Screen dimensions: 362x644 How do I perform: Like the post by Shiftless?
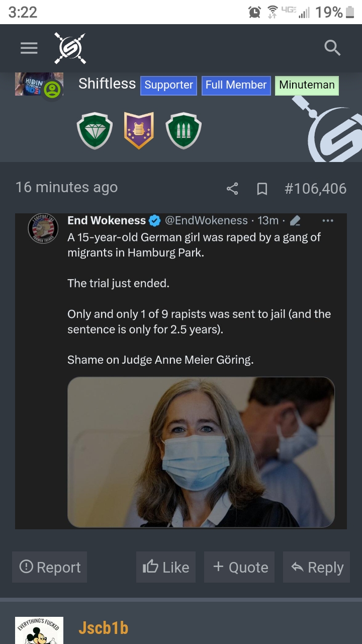point(166,567)
